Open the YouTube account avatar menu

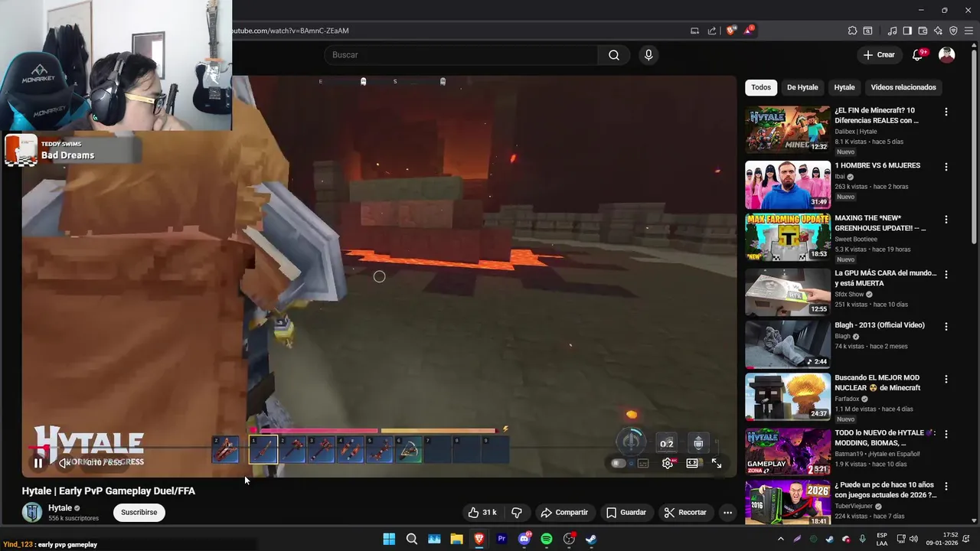click(x=947, y=55)
